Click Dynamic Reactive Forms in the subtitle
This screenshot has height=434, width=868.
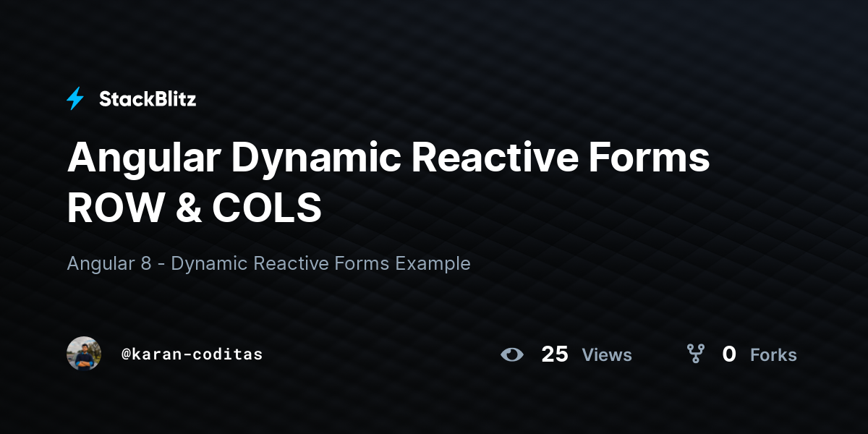point(281,263)
